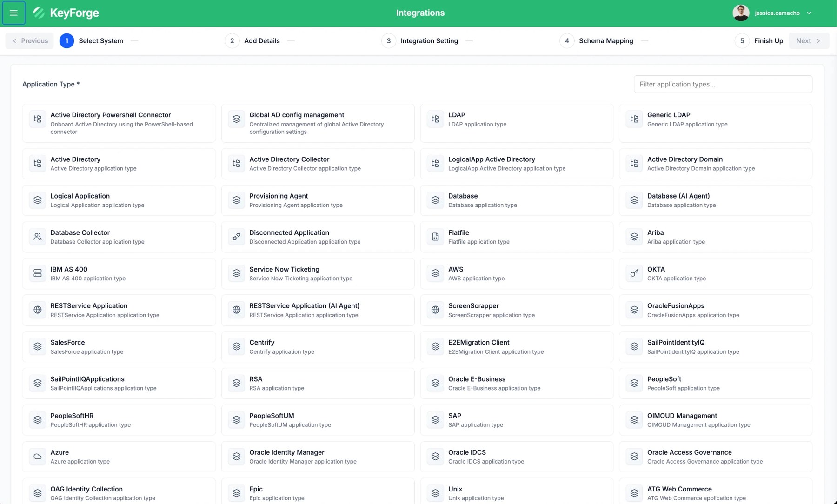Select the RESTService Application globe icon
The image size is (837, 504).
click(38, 310)
